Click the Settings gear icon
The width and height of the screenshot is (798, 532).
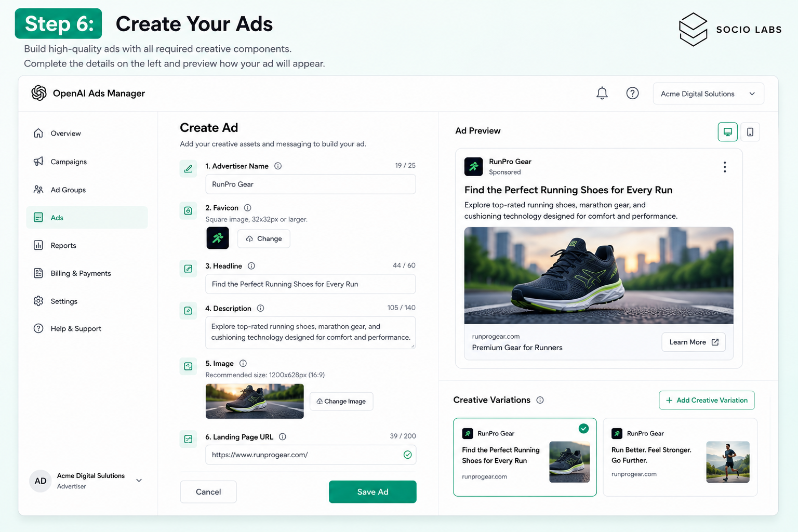tap(38, 301)
